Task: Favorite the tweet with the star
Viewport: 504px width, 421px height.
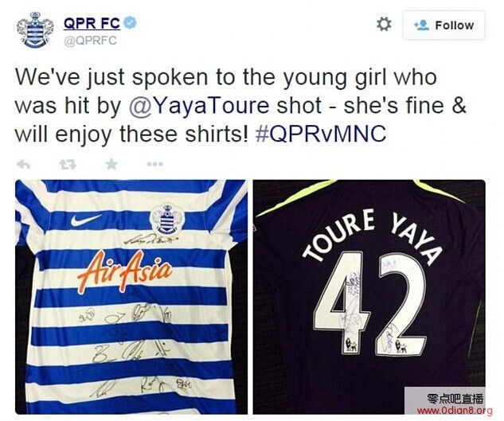Action: click(111, 164)
